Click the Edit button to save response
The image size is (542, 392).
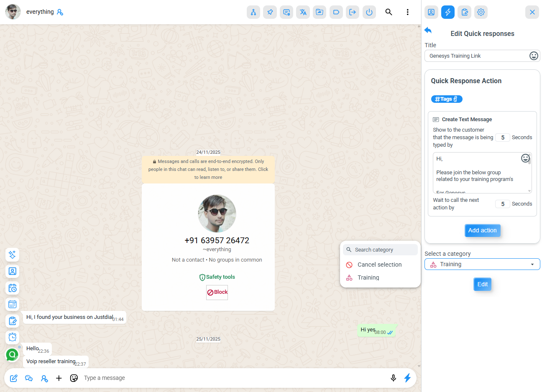[482, 284]
